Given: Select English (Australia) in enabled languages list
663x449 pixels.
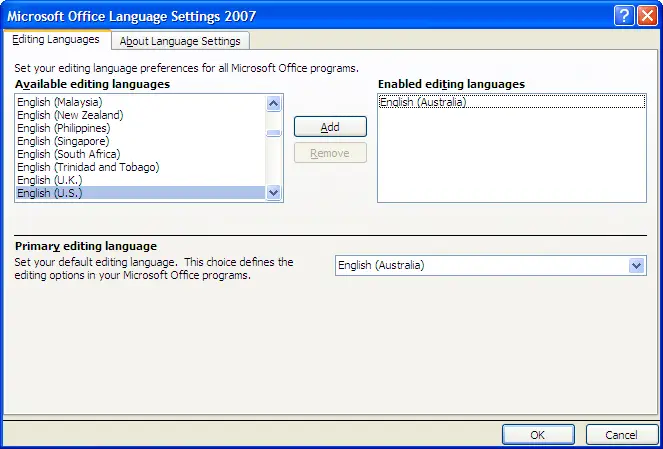Looking at the screenshot, I should tap(512, 102).
